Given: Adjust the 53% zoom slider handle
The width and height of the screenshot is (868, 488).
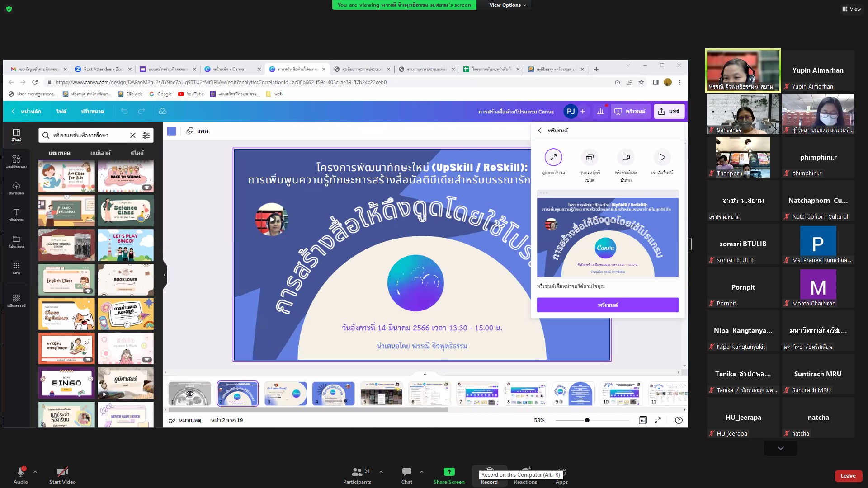Looking at the screenshot, I should click(587, 420).
